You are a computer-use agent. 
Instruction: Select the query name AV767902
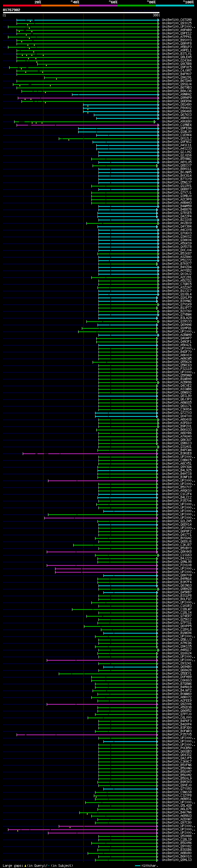[11, 10]
